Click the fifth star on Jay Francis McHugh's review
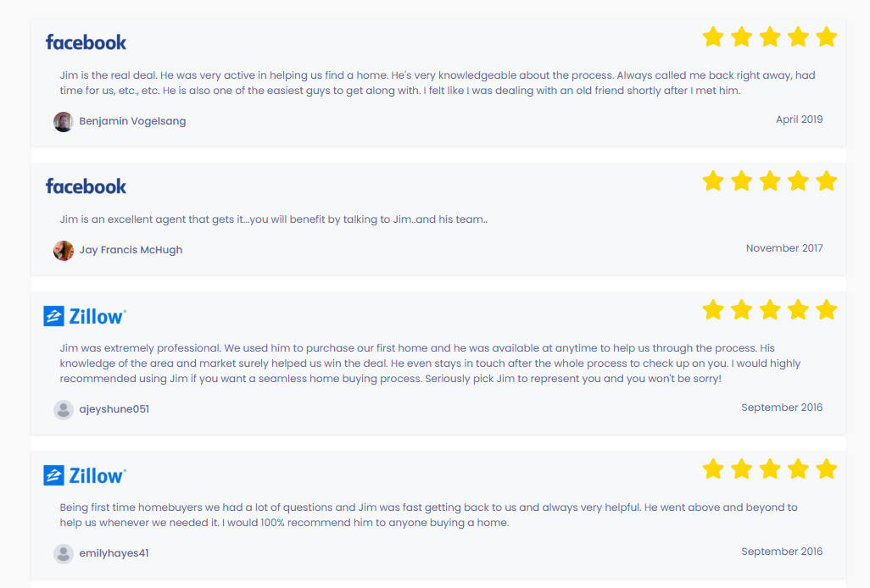Image resolution: width=870 pixels, height=588 pixels. click(x=826, y=181)
